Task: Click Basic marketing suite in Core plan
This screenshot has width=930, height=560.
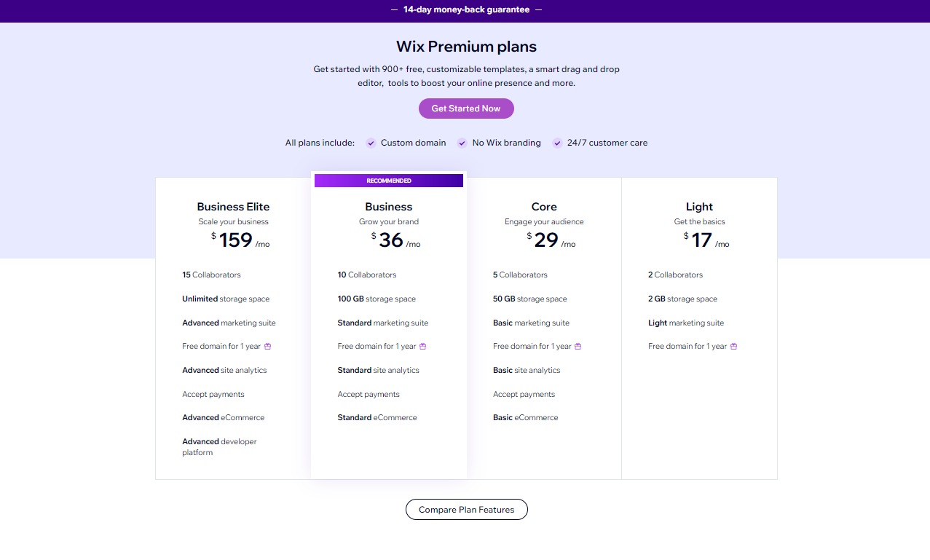Action: pyautogui.click(x=531, y=323)
